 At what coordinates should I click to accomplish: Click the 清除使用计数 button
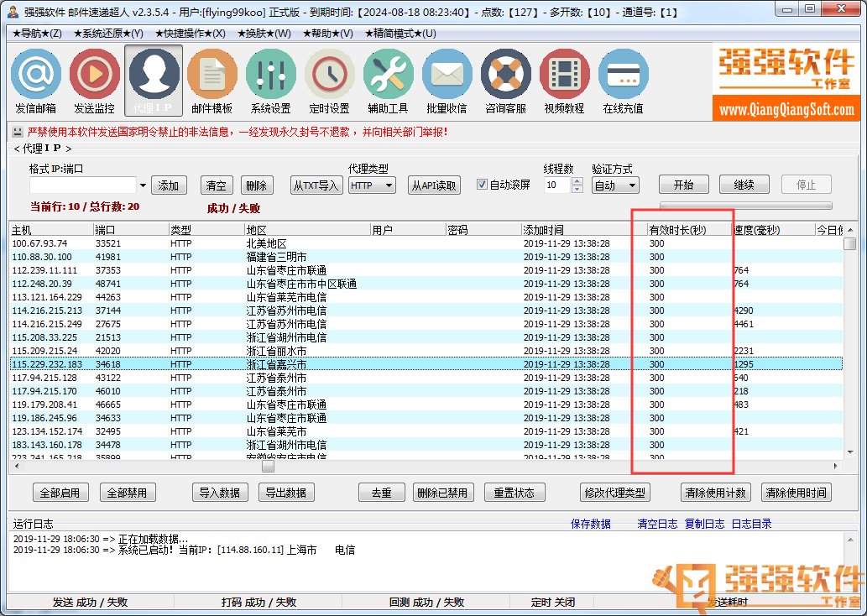[715, 492]
